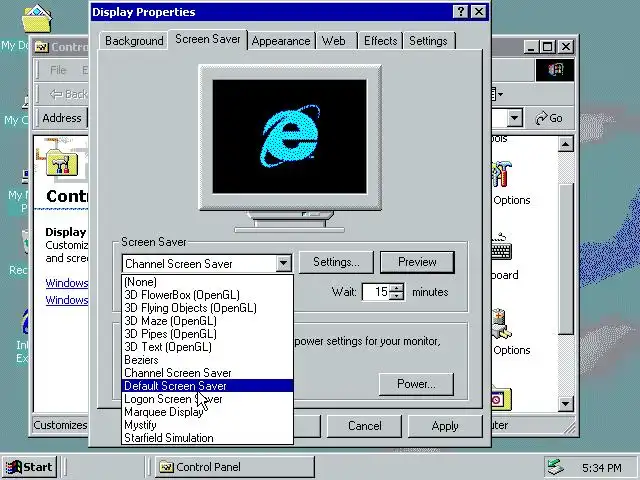Choose (None) from the screen saver list
The height and width of the screenshot is (480, 640).
click(207, 282)
